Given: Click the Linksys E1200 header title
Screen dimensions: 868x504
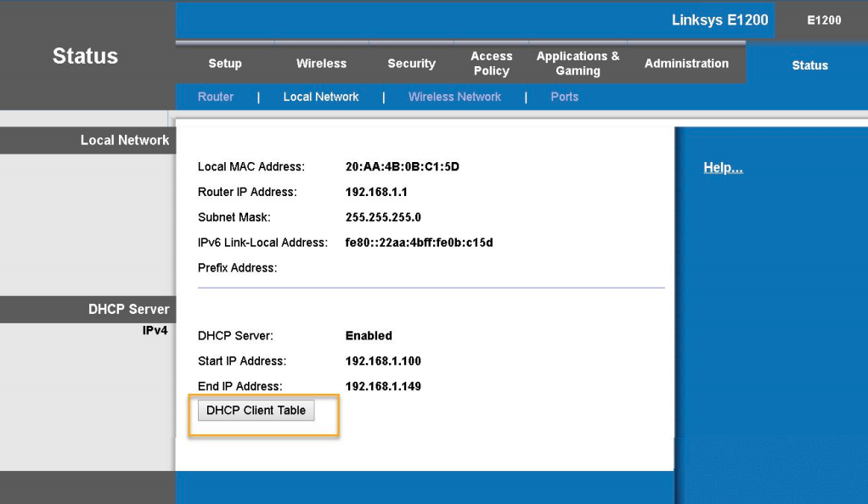Looking at the screenshot, I should [x=719, y=20].
